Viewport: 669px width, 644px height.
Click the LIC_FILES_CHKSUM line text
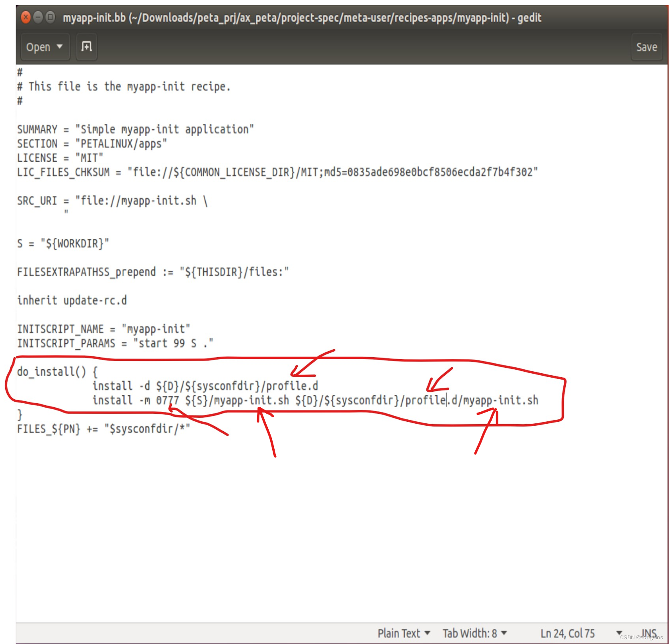pyautogui.click(x=277, y=172)
